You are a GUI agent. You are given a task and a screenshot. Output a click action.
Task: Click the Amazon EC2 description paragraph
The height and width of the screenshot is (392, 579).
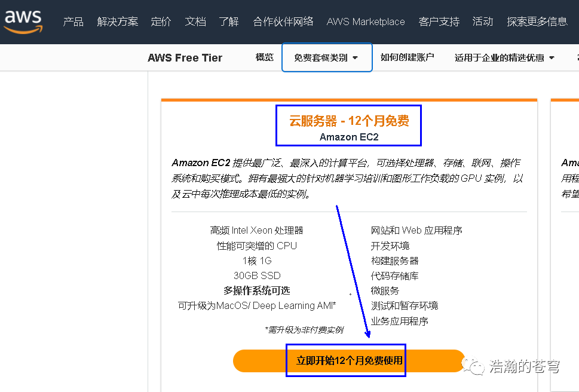347,178
